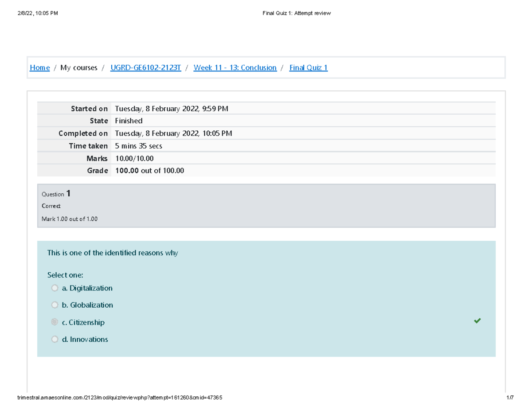The width and height of the screenshot is (532, 411).
Task: Click the My courses breadcrumb entry
Action: coord(79,67)
